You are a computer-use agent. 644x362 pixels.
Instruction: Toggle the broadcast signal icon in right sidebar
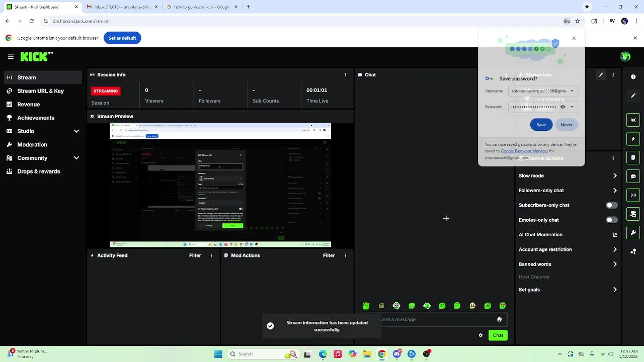(633, 195)
